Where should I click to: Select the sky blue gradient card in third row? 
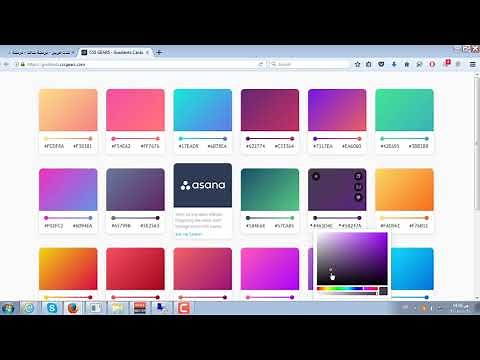[412, 269]
